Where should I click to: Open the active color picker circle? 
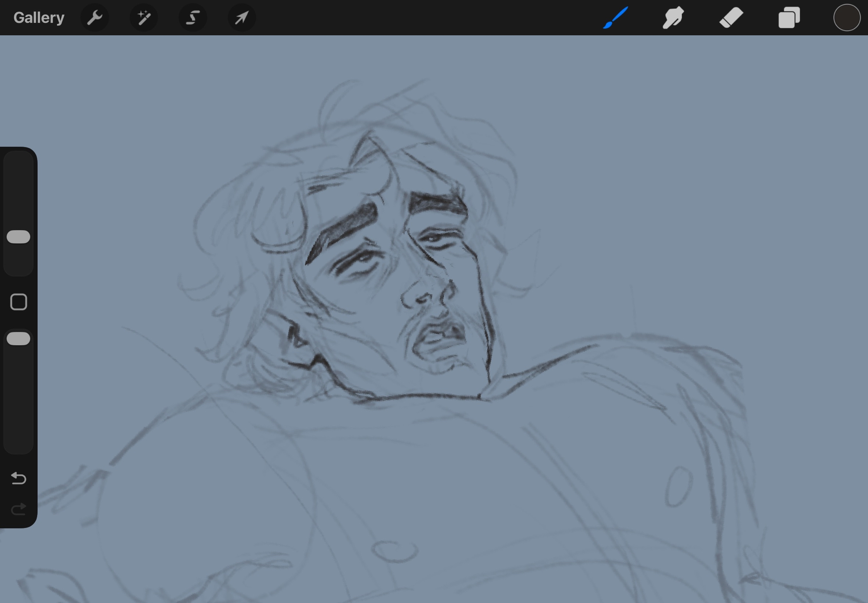point(846,18)
